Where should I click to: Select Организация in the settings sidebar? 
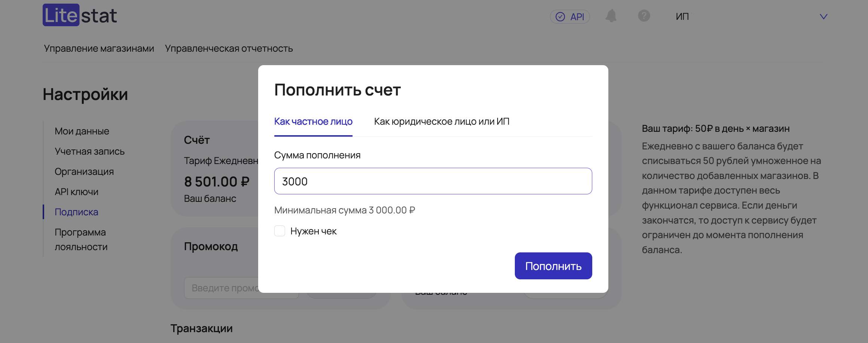84,172
